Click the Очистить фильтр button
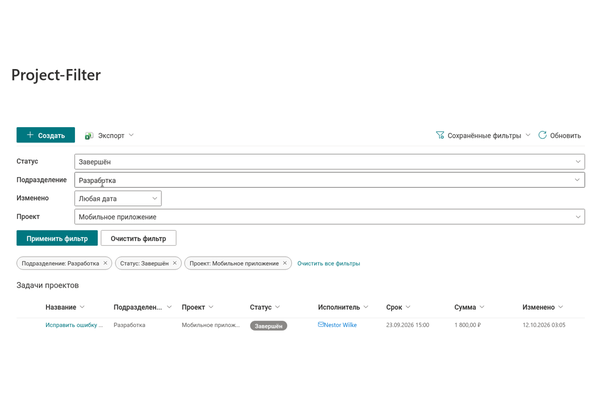 tap(139, 238)
